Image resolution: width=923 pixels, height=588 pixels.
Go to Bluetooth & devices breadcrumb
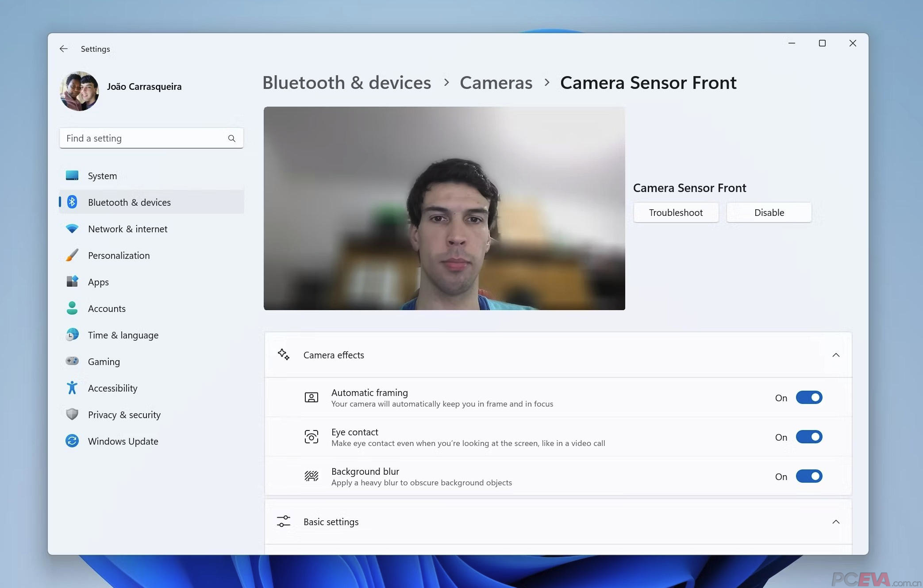coord(346,83)
